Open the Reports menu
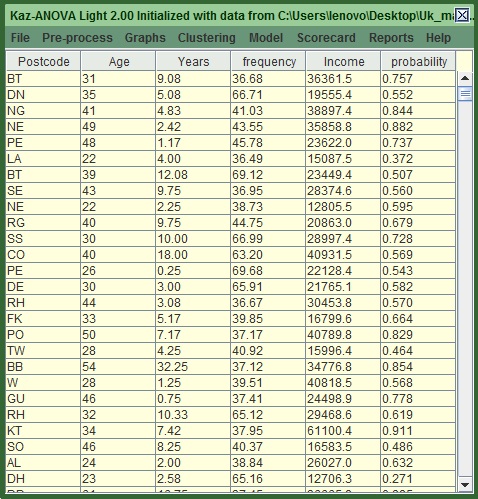 click(391, 38)
